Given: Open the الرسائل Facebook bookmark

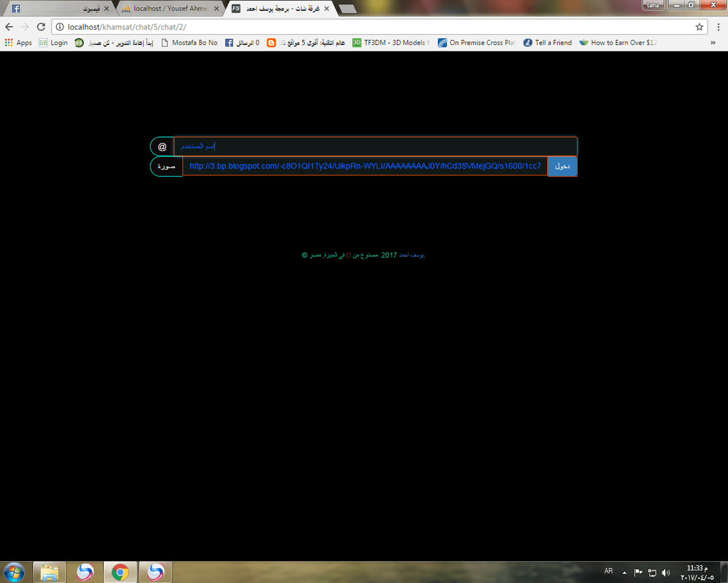Looking at the screenshot, I should point(242,43).
